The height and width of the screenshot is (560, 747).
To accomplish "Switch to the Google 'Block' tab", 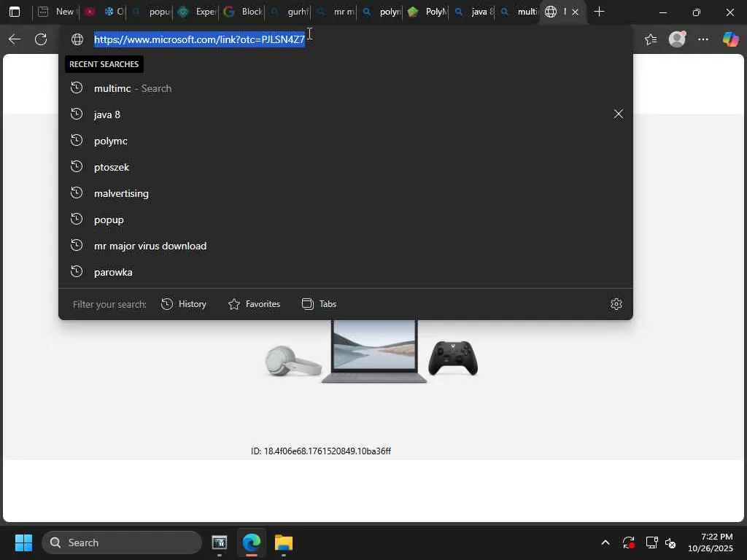I will 242,12.
